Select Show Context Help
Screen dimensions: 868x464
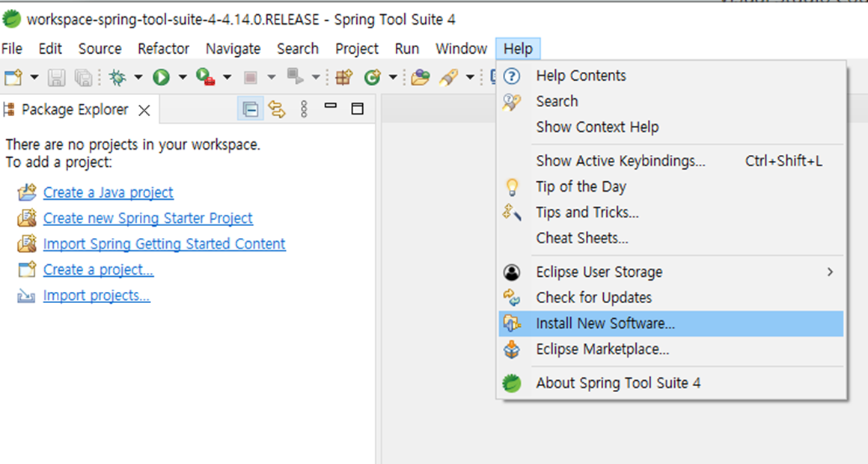point(671,127)
